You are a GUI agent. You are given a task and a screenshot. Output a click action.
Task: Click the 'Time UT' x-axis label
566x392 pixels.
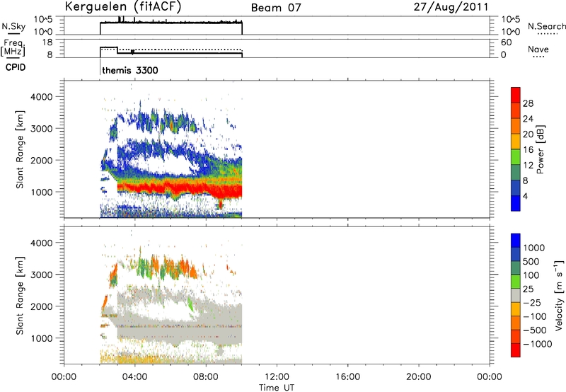[x=277, y=388]
